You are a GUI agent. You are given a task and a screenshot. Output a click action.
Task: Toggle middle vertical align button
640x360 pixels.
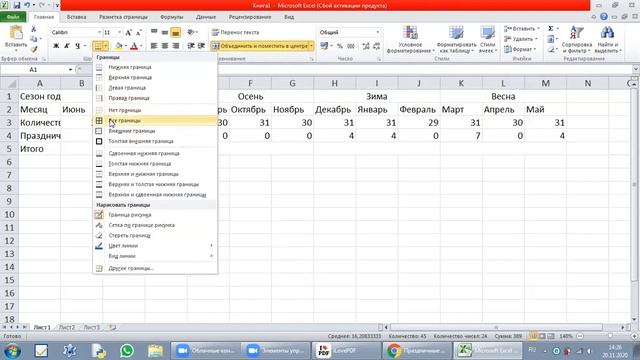tap(164, 32)
